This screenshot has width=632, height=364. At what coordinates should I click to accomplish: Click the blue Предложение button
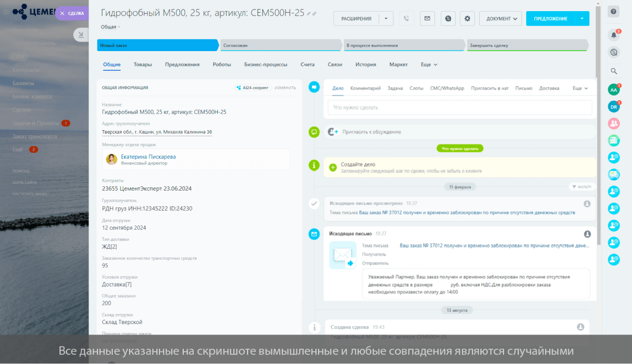click(551, 18)
